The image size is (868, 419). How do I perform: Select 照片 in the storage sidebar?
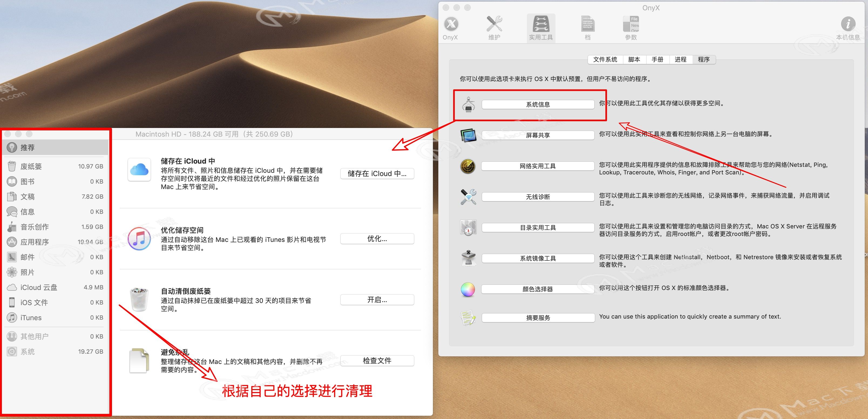pyautogui.click(x=55, y=272)
